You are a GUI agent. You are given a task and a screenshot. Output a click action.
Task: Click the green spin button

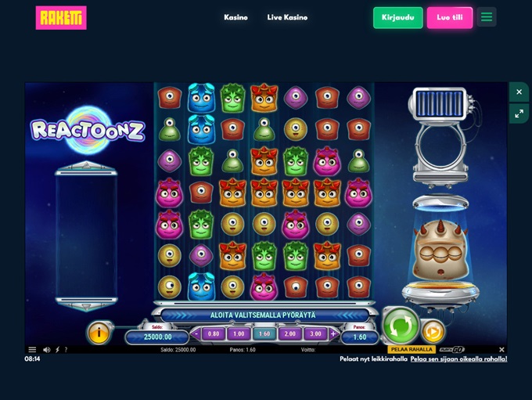coord(401,326)
